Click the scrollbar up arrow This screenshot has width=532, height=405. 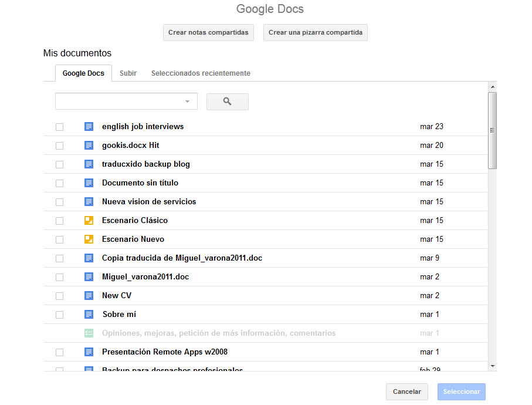492,87
